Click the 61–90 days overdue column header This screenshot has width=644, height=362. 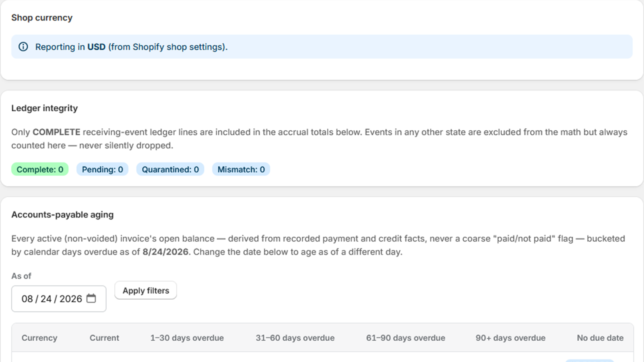[x=406, y=338]
